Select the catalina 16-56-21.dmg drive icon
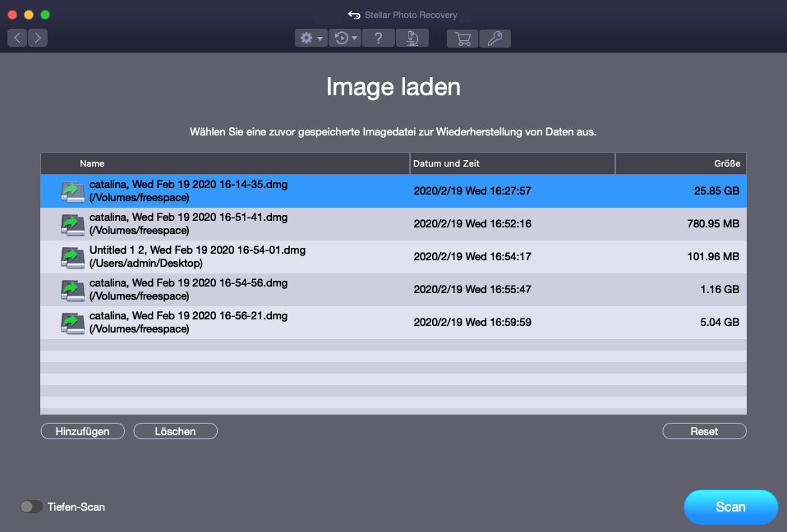The width and height of the screenshot is (787, 532). [72, 323]
